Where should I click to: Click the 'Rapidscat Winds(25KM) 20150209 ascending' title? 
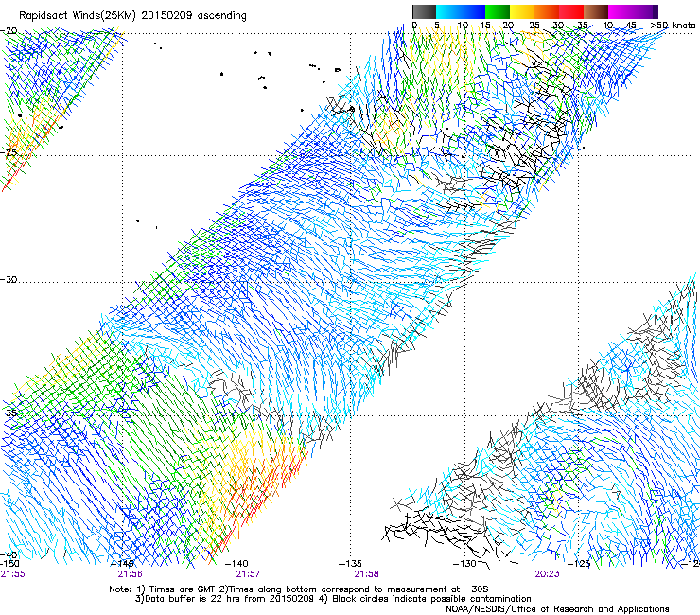click(x=132, y=16)
